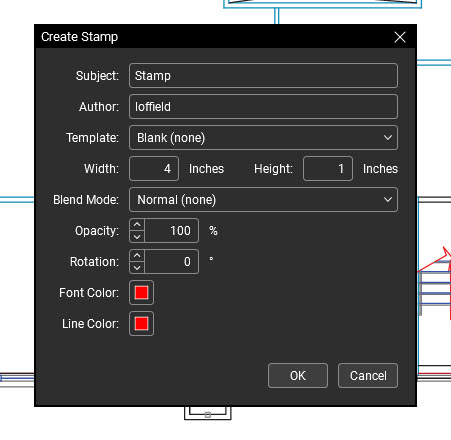Click the Create Stamp title bar
This screenshot has height=440, width=451.
pos(213,37)
